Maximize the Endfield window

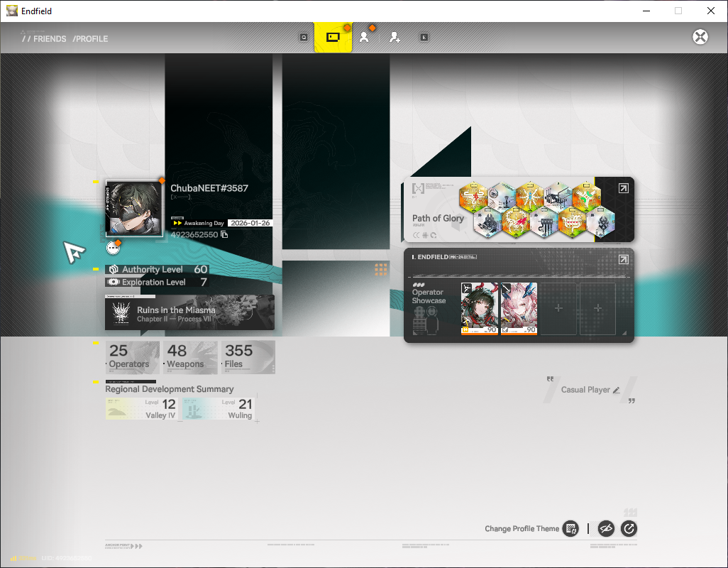(678, 11)
